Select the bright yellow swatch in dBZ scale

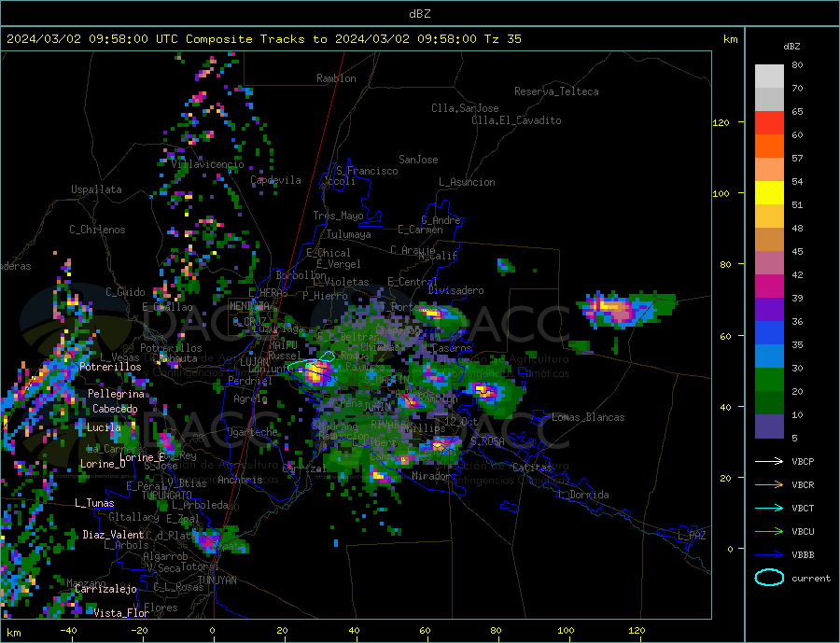point(769,193)
